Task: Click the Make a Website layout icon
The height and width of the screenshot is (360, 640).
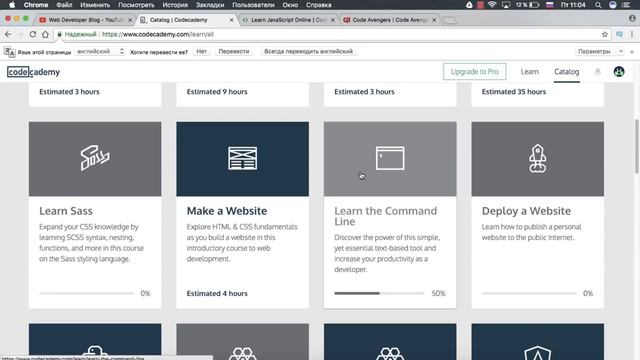Action: [x=242, y=158]
